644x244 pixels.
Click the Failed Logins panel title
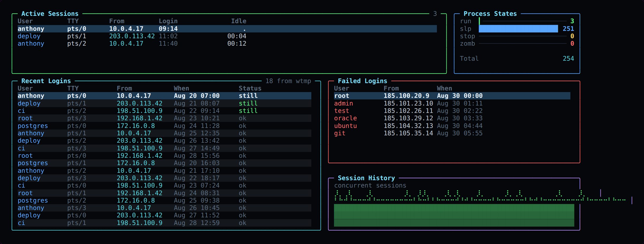[x=362, y=81]
